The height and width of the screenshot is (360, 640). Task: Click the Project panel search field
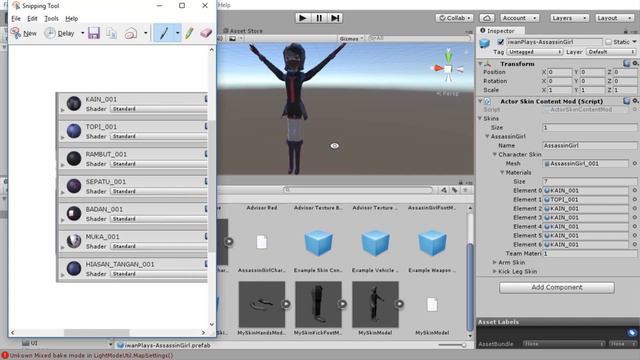358,190
